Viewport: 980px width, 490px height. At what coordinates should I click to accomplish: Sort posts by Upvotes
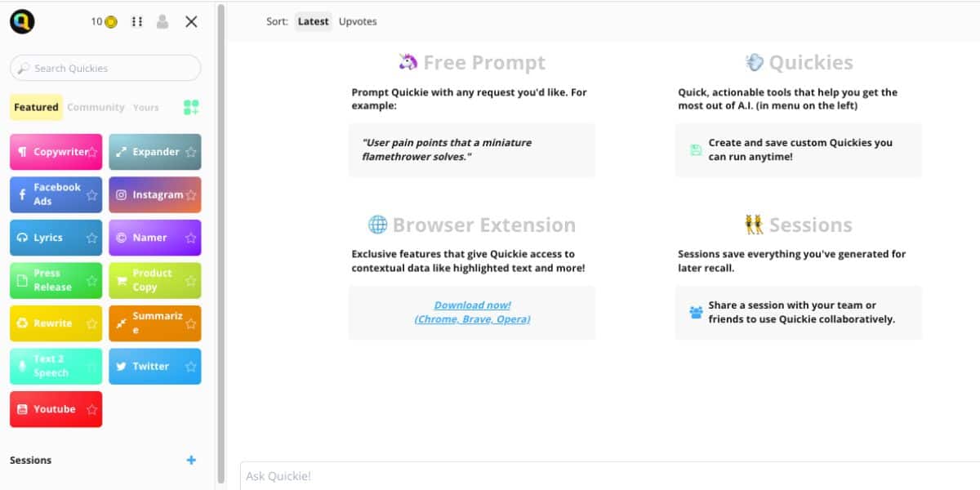(358, 22)
